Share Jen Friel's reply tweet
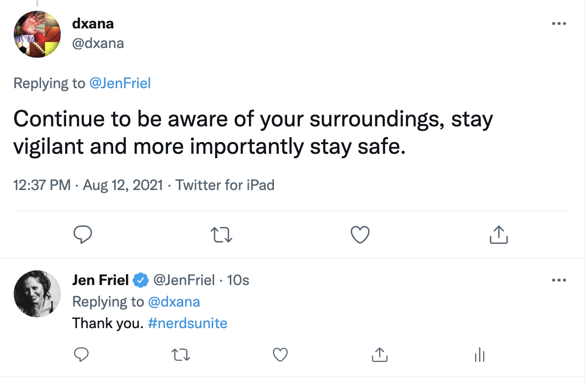588x382 pixels. point(380,354)
